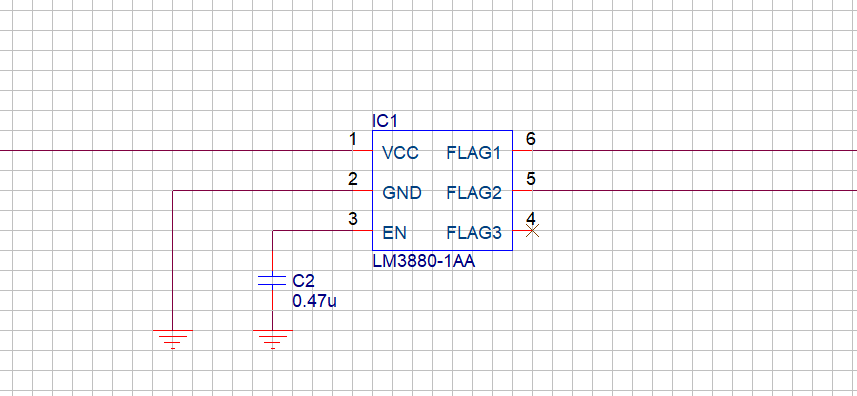Click the no-connect X marker on pin 4
The image size is (857, 396).
532,230
